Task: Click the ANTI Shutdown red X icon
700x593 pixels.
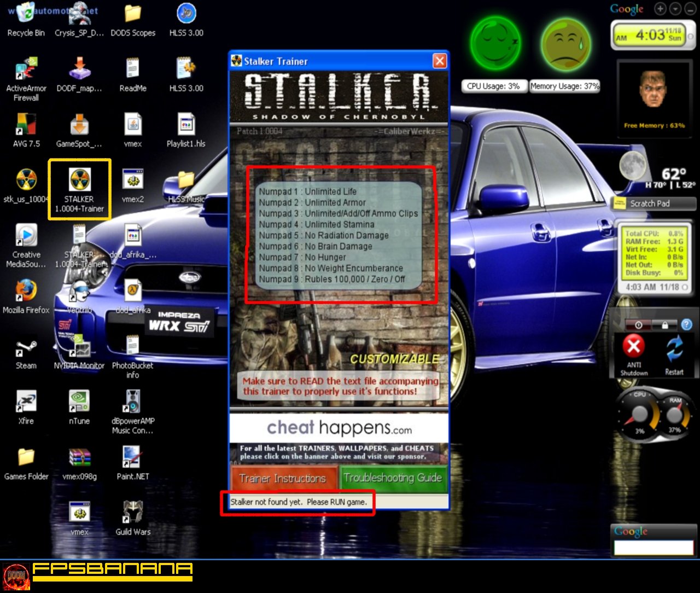Action: [x=634, y=346]
